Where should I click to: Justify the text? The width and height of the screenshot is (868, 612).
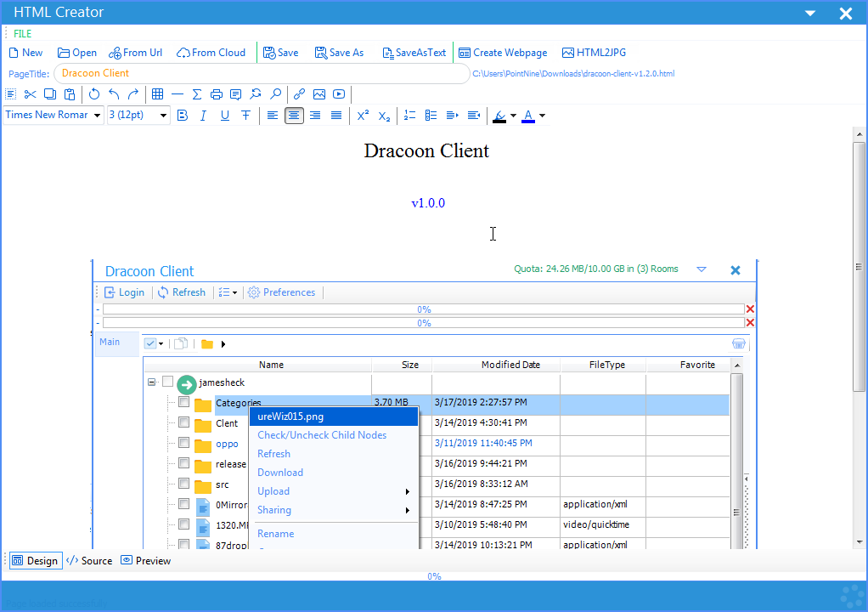point(336,116)
